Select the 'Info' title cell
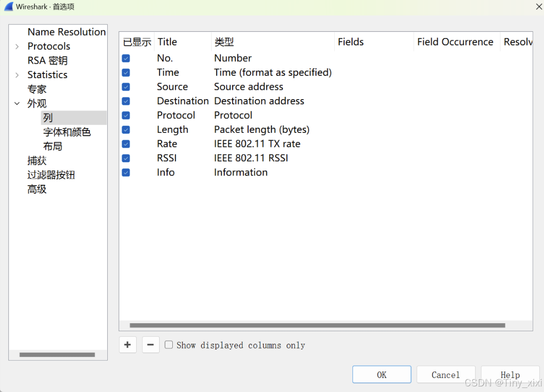The height and width of the screenshot is (392, 544). [165, 173]
